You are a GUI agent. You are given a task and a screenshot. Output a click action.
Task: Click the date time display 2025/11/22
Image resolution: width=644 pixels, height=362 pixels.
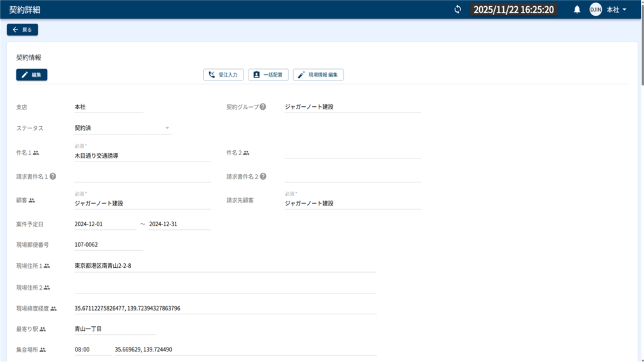pos(513,9)
